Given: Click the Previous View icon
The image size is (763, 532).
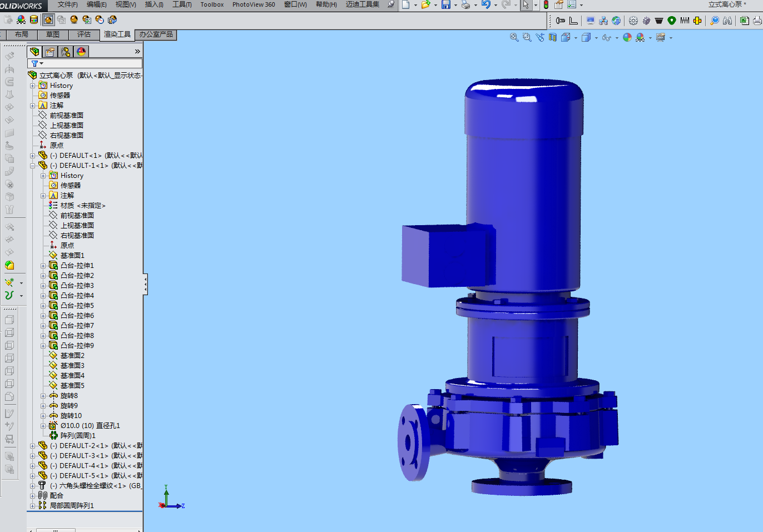Looking at the screenshot, I should tap(540, 37).
